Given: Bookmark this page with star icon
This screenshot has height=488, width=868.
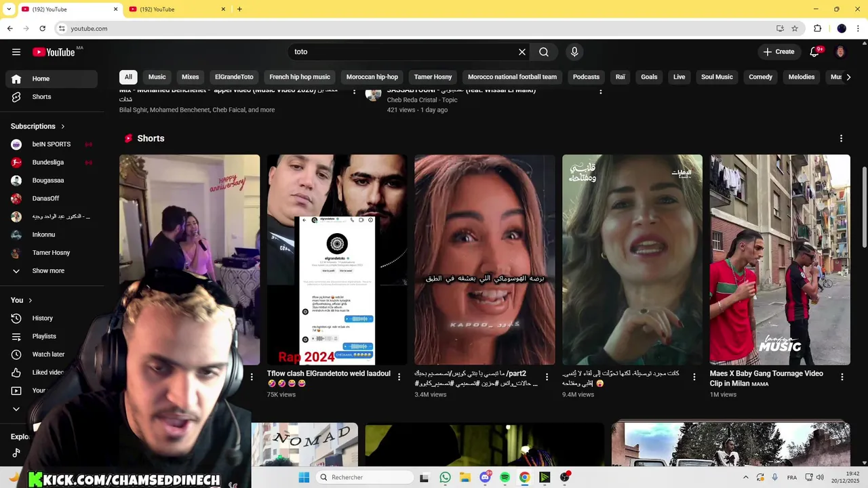Looking at the screenshot, I should (795, 28).
